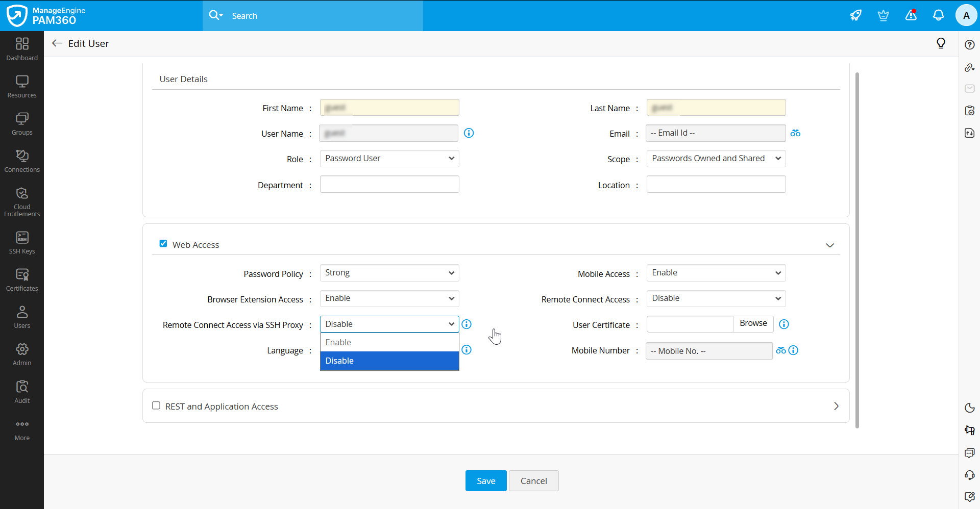This screenshot has width=980, height=509.
Task: Click Browse for User Certificate
Action: (x=753, y=324)
